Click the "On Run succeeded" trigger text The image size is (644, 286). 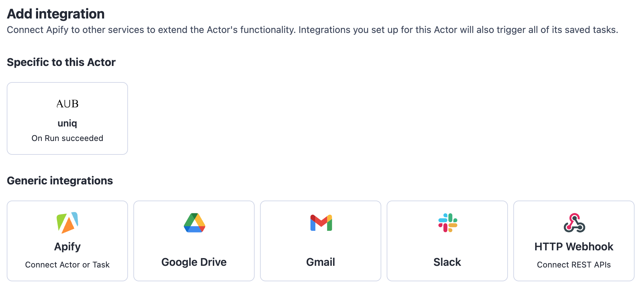(67, 138)
